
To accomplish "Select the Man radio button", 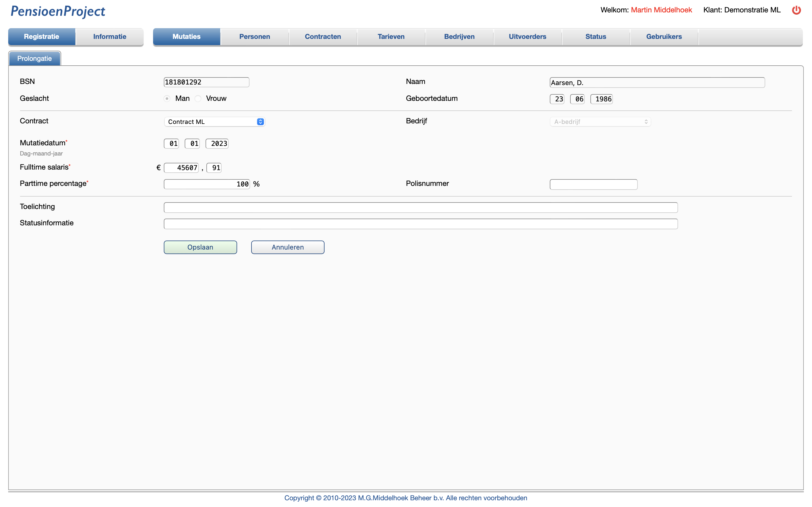I will [x=167, y=99].
